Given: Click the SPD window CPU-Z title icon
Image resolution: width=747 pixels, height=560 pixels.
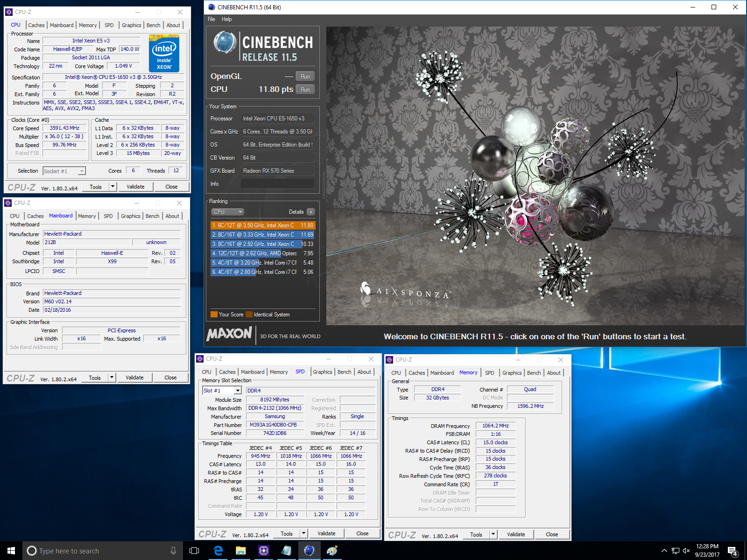Looking at the screenshot, I should click(200, 358).
